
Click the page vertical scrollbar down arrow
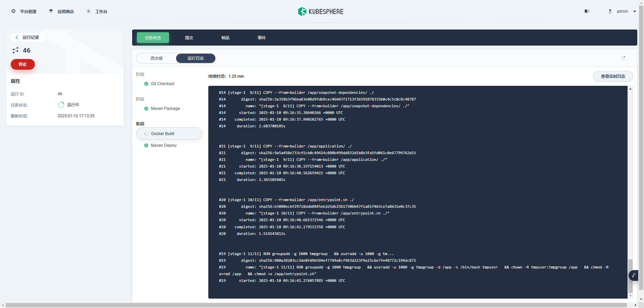[x=641, y=299]
